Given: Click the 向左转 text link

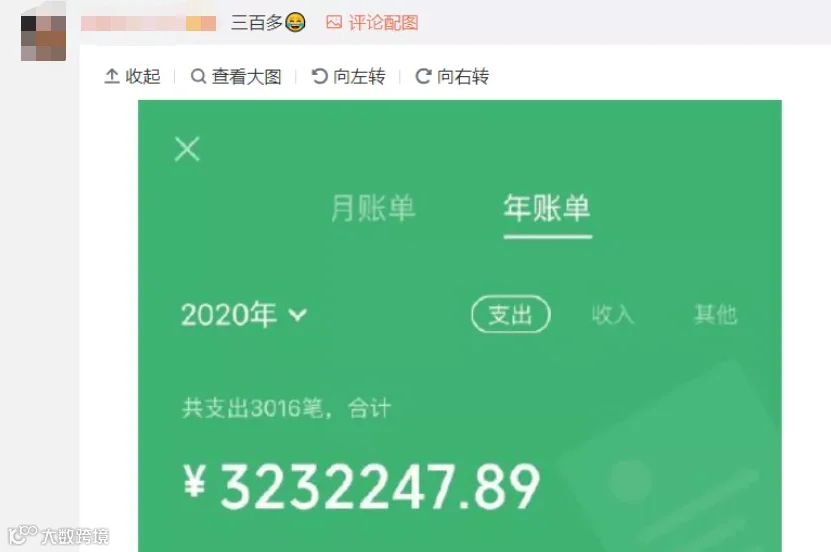Looking at the screenshot, I should (x=359, y=76).
